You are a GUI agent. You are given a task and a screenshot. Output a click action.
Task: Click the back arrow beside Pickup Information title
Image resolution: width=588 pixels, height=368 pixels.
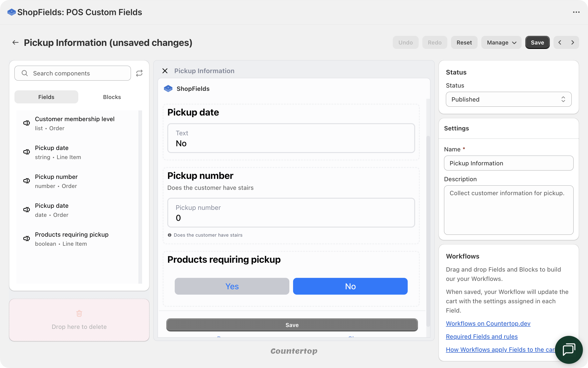15,42
